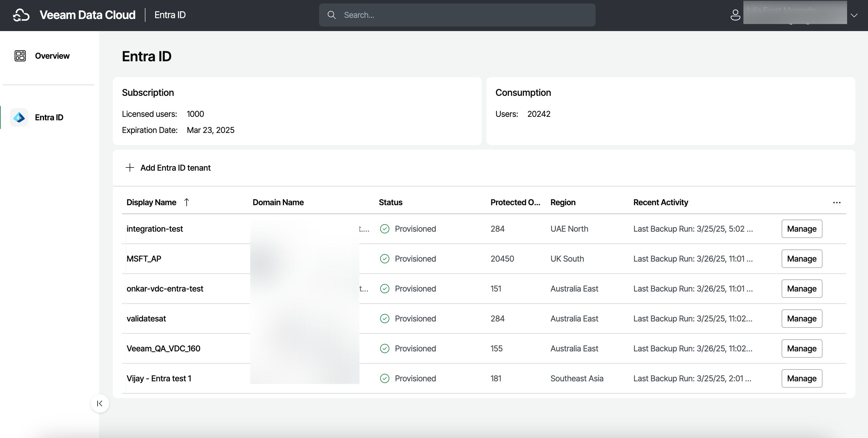
Task: Select the Entra ID sidebar item
Action: [49, 117]
